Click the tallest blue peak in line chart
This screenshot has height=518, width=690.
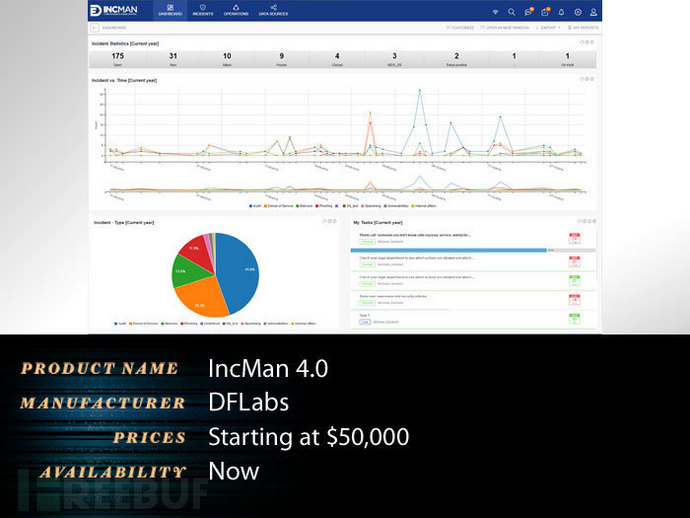pos(420,90)
